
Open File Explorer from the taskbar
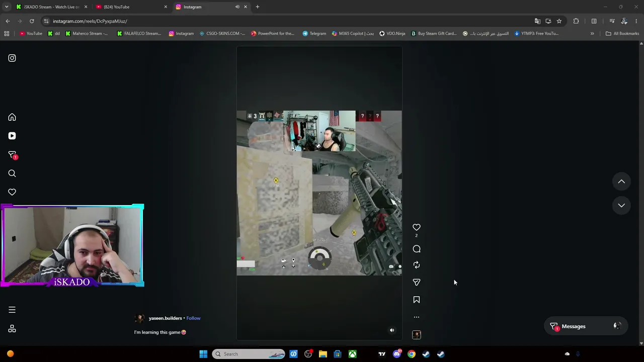tap(323, 354)
